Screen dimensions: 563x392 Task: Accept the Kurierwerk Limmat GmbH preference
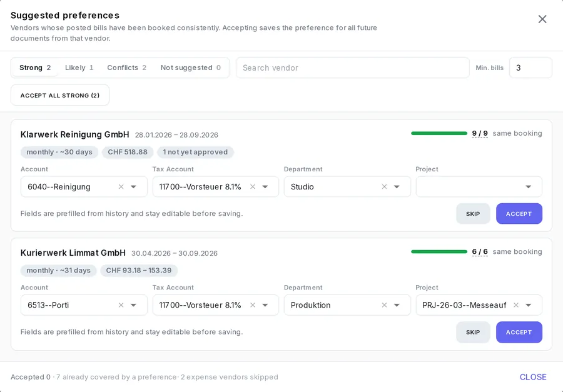click(x=519, y=332)
